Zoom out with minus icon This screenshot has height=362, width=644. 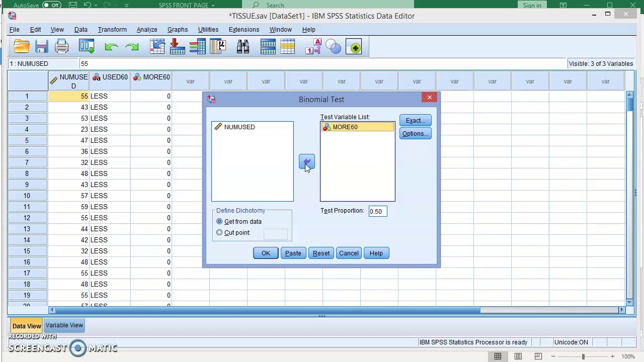point(553,356)
